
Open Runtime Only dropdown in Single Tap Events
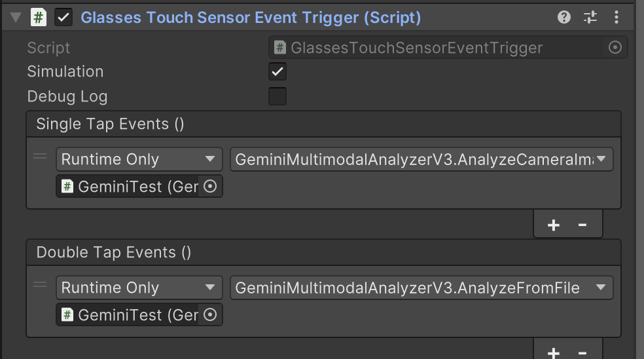pyautogui.click(x=139, y=159)
